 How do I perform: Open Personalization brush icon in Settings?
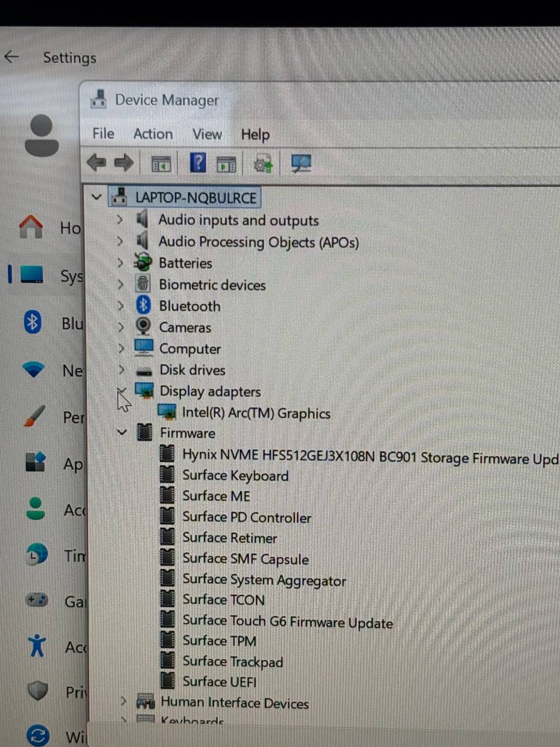click(35, 416)
